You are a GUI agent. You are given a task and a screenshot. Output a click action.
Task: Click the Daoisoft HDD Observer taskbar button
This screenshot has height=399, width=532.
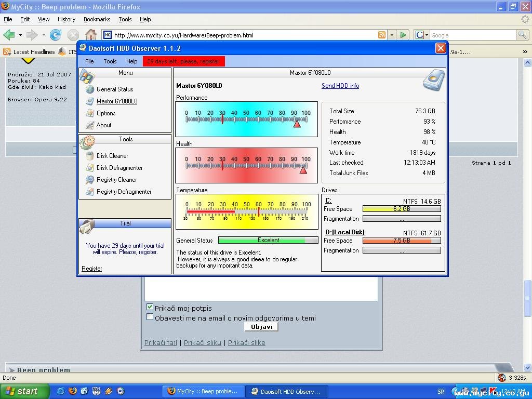point(287,391)
